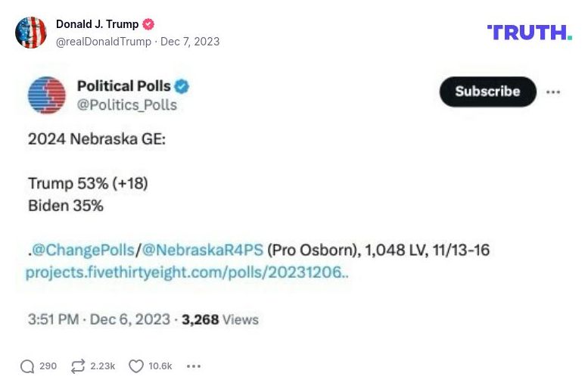The height and width of the screenshot is (389, 588).
Task: Click the ReTruth repost icon
Action: click(x=78, y=366)
